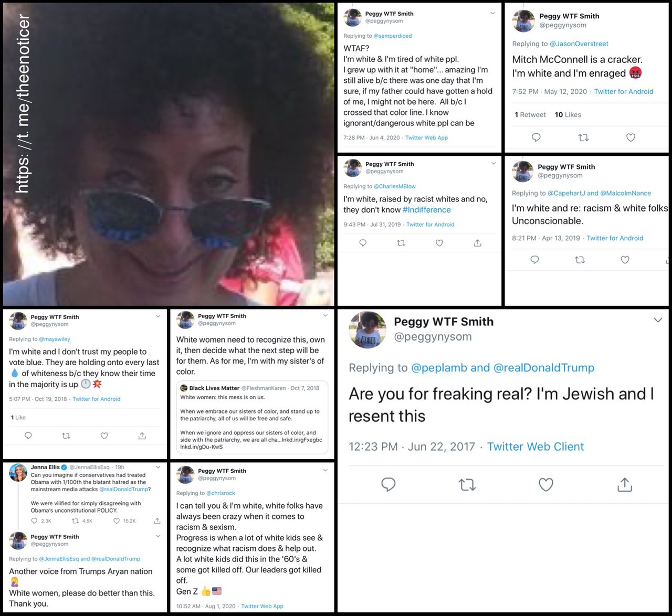The width and height of the screenshot is (672, 616).
Task: Open the large curly-haired portrait photo
Action: (x=169, y=154)
